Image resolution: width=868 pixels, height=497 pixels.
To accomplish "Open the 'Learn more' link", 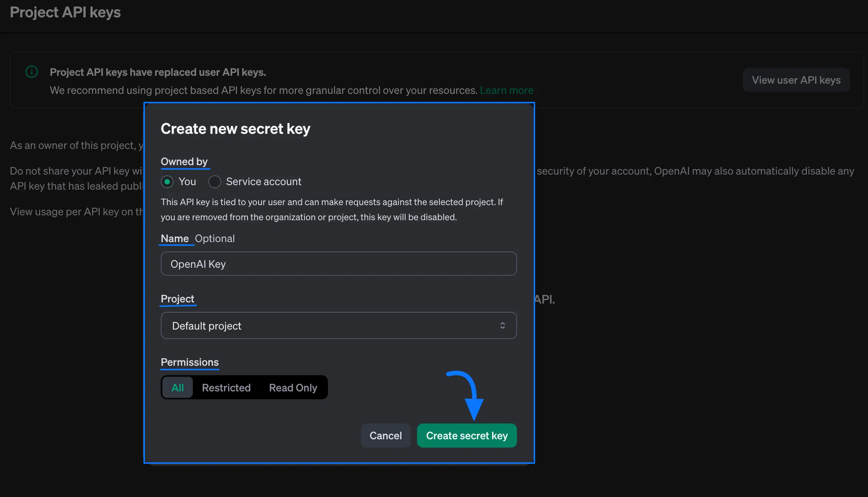I will tap(506, 90).
